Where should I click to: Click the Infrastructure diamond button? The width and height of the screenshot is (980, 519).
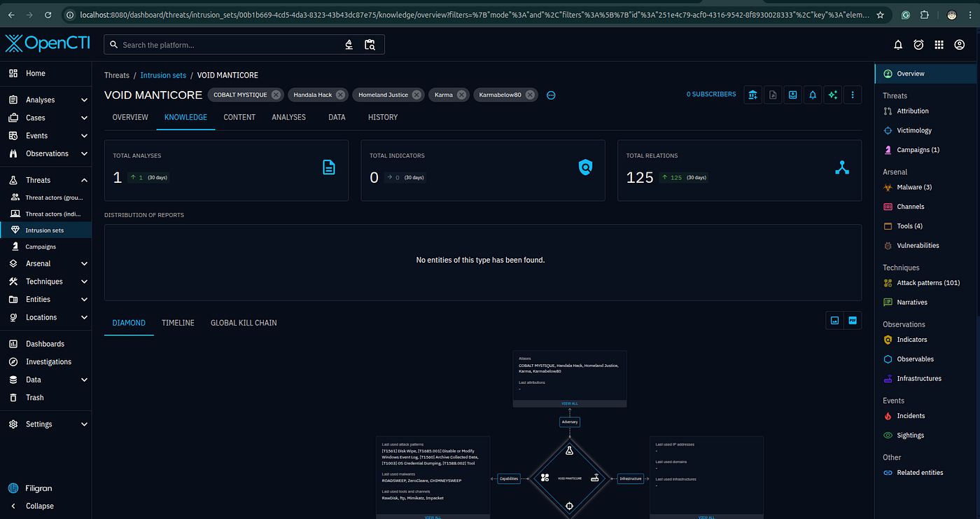(631, 479)
